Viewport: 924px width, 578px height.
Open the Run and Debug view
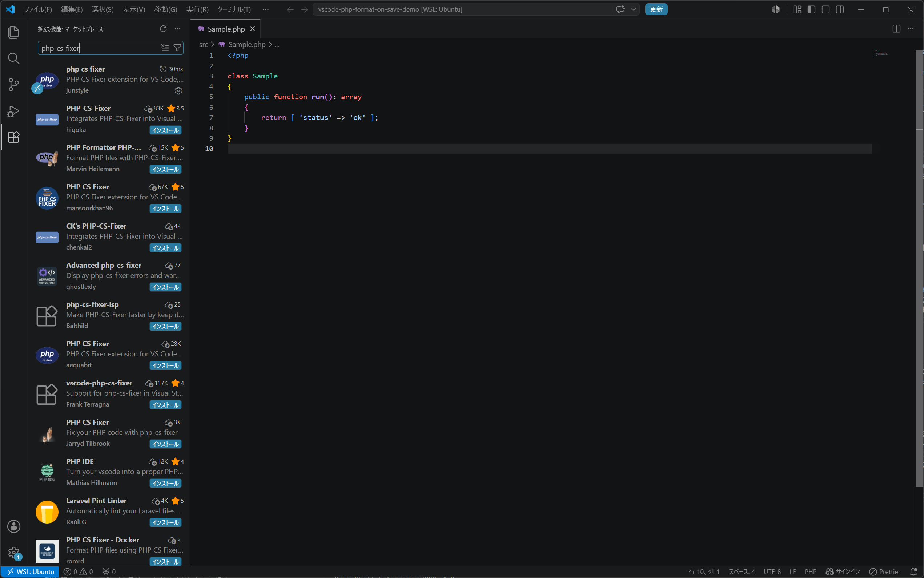point(14,111)
